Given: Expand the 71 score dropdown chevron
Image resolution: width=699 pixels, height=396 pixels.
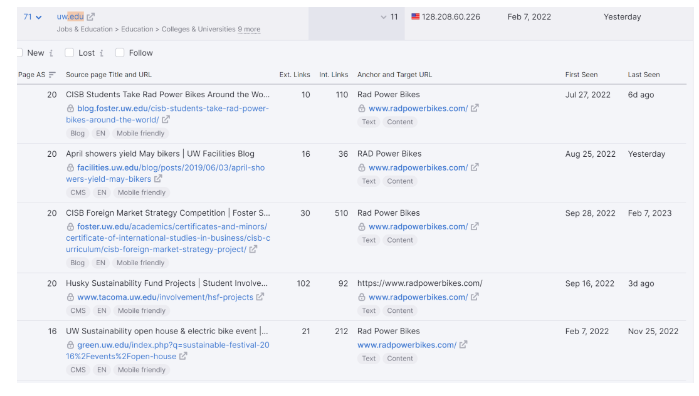Looking at the screenshot, I should tap(39, 17).
